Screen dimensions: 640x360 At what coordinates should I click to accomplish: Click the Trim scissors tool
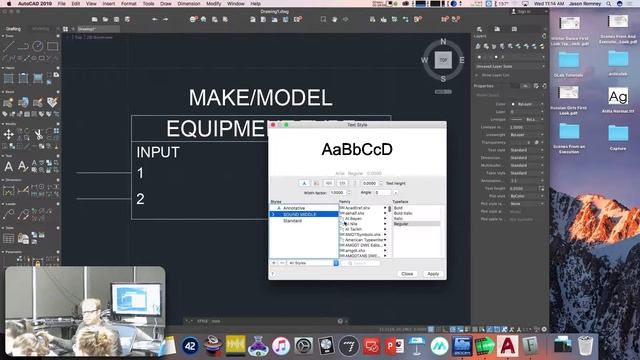(38, 134)
